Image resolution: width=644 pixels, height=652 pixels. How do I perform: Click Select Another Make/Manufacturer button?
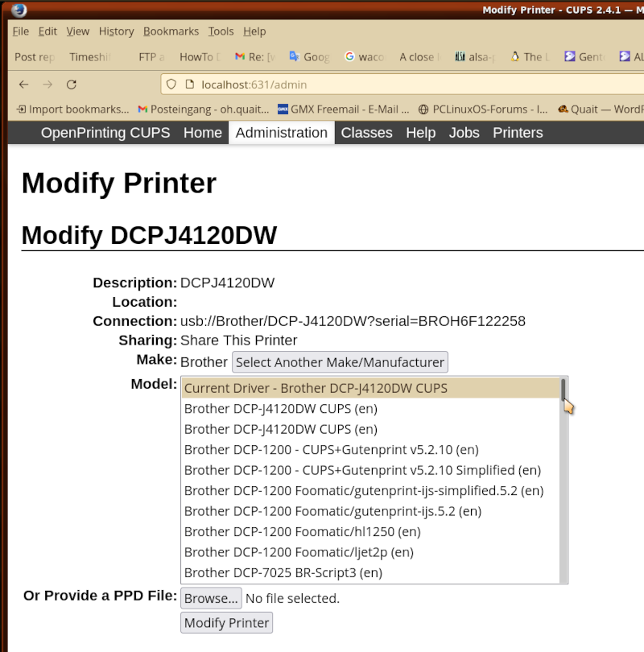(340, 362)
